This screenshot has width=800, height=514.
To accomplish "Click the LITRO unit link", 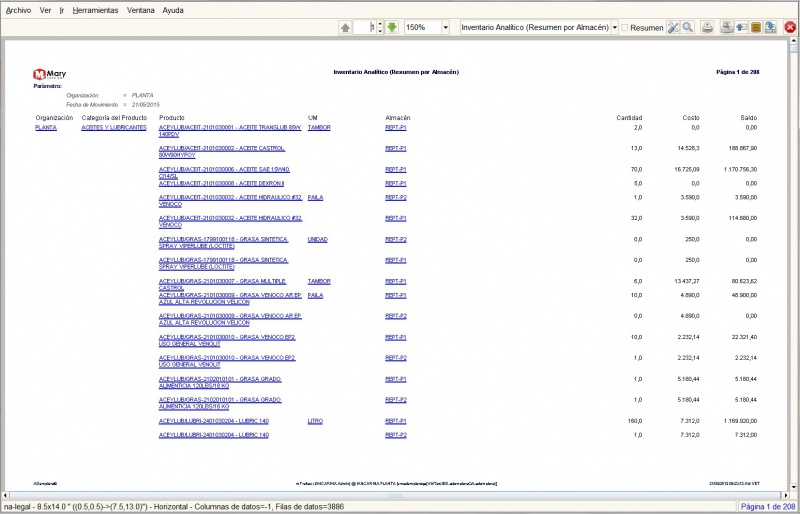I will 315,421.
